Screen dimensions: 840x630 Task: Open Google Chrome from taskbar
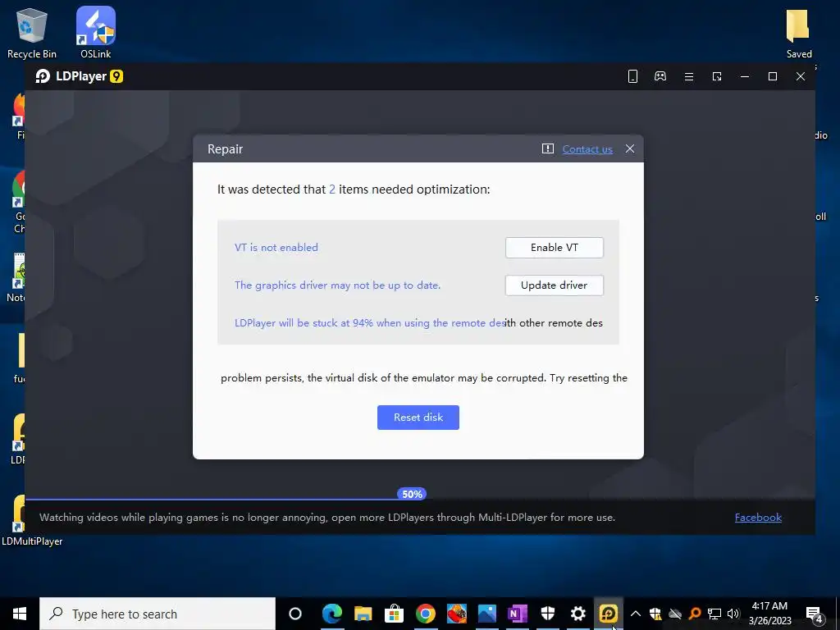[x=426, y=614]
